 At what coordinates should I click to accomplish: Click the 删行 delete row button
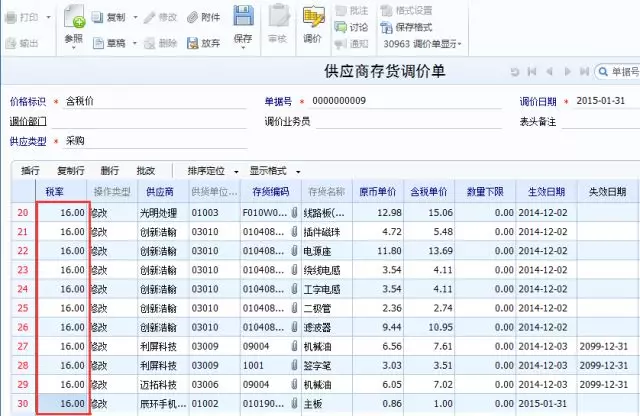coord(109,171)
